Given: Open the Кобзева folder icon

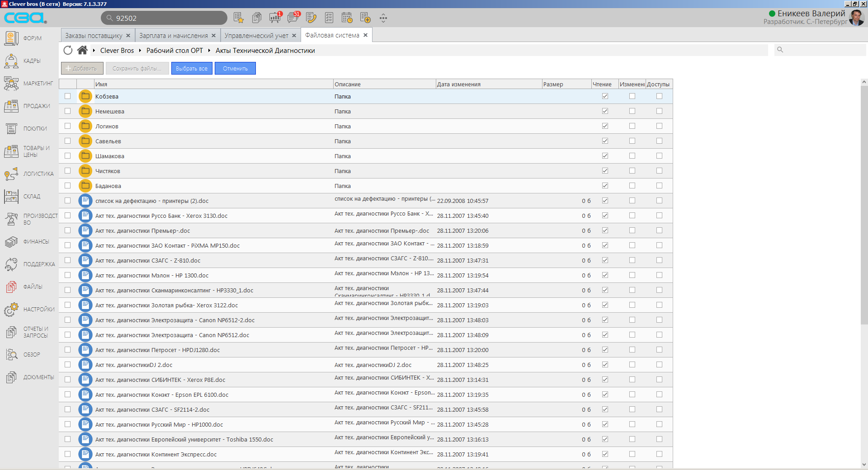Looking at the screenshot, I should (85, 96).
